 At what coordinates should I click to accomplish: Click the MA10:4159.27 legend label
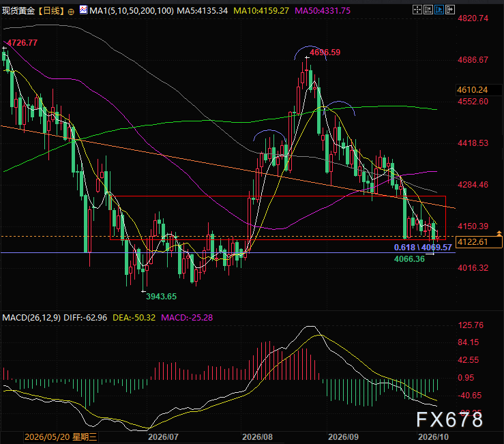click(x=261, y=11)
